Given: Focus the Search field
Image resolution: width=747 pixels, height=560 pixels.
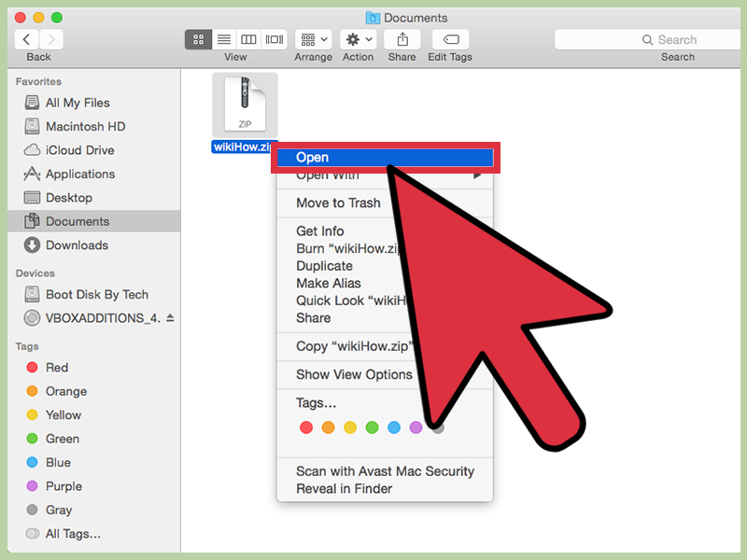Looking at the screenshot, I should tap(648, 39).
